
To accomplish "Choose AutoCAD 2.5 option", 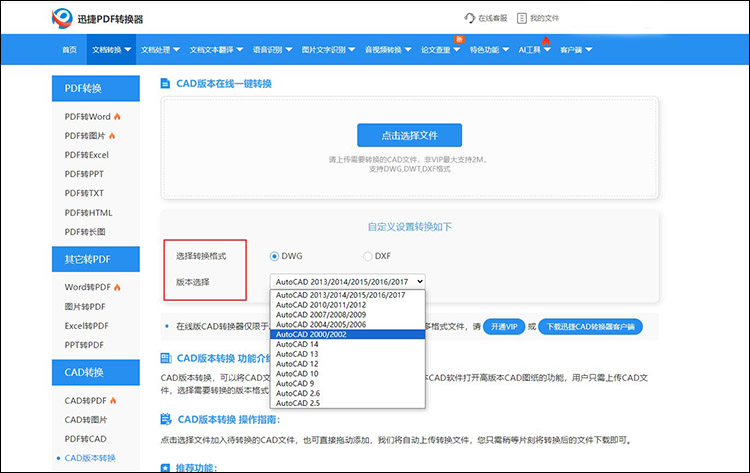I will (347, 403).
